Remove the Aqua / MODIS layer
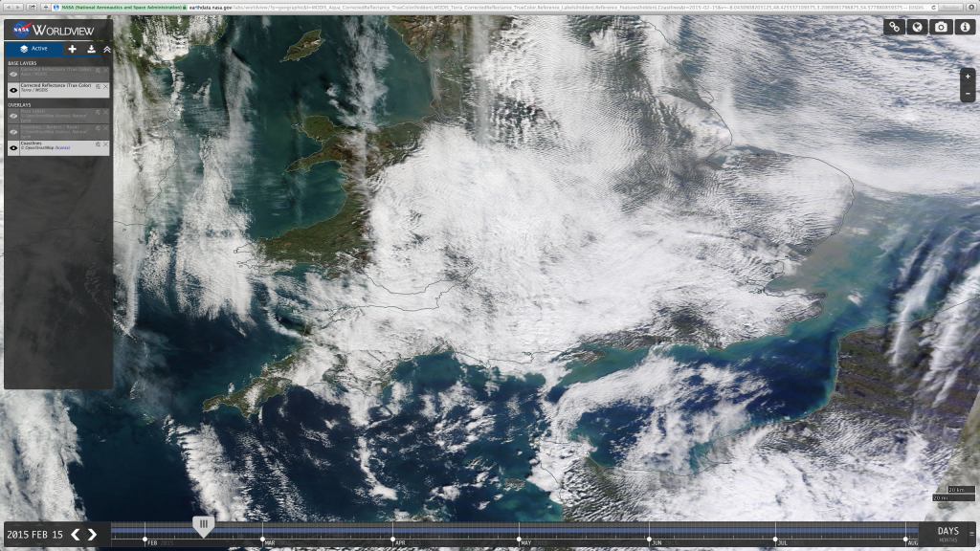Image resolution: width=980 pixels, height=551 pixels. 105,71
